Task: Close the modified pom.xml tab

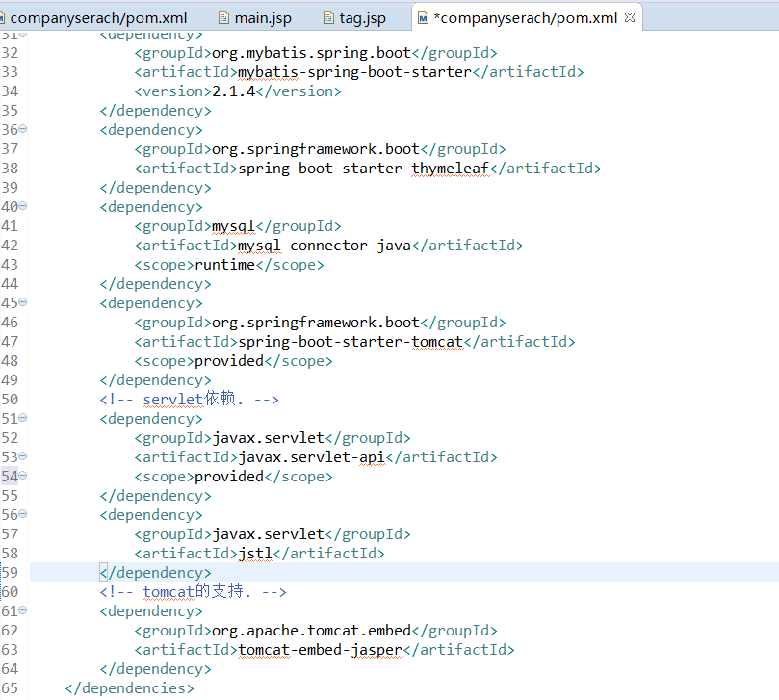Action: 631,16
